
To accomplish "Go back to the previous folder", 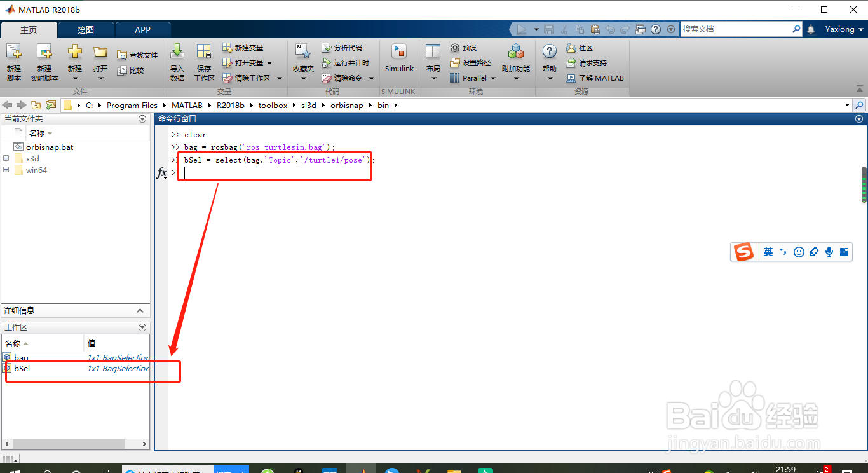I will pyautogui.click(x=7, y=105).
